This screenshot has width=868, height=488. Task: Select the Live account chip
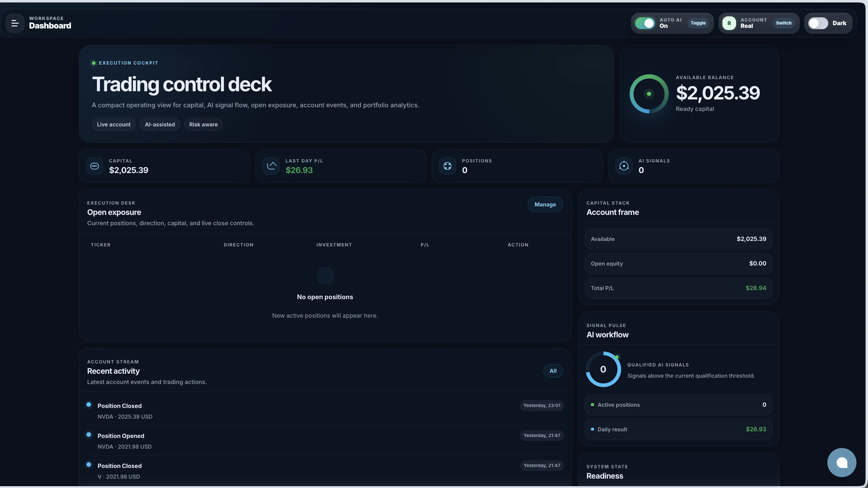(x=113, y=124)
